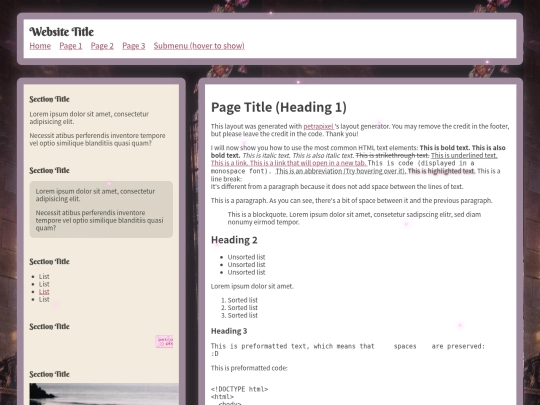Click the seaside photo thumbnail in sidebar

point(104,394)
